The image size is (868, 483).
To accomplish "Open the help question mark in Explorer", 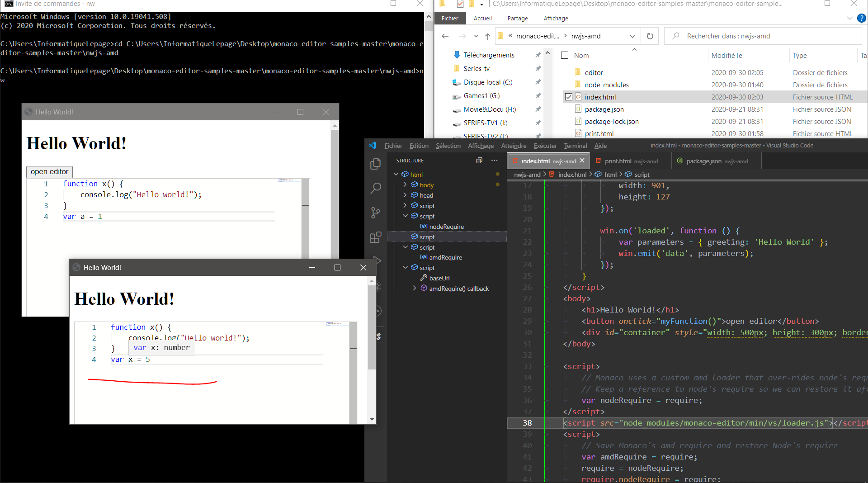I will click(x=862, y=18).
